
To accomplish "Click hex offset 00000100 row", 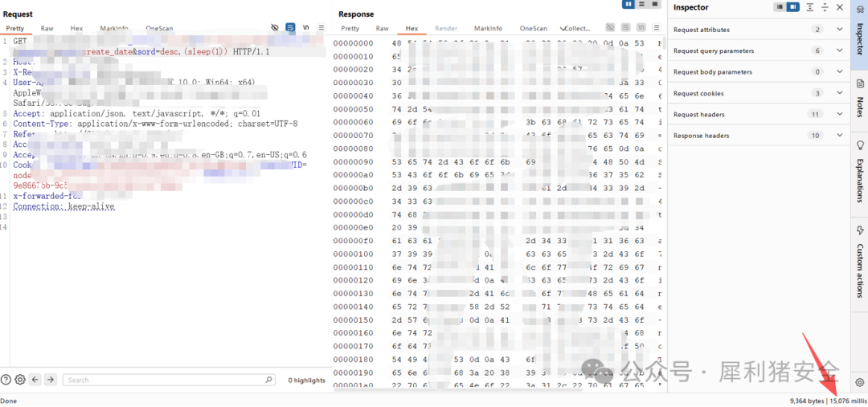I will point(498,254).
